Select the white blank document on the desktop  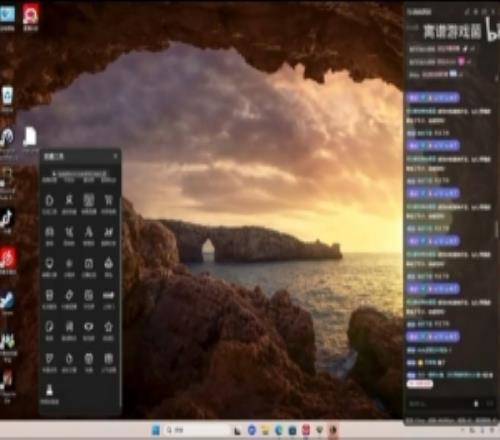[30, 137]
